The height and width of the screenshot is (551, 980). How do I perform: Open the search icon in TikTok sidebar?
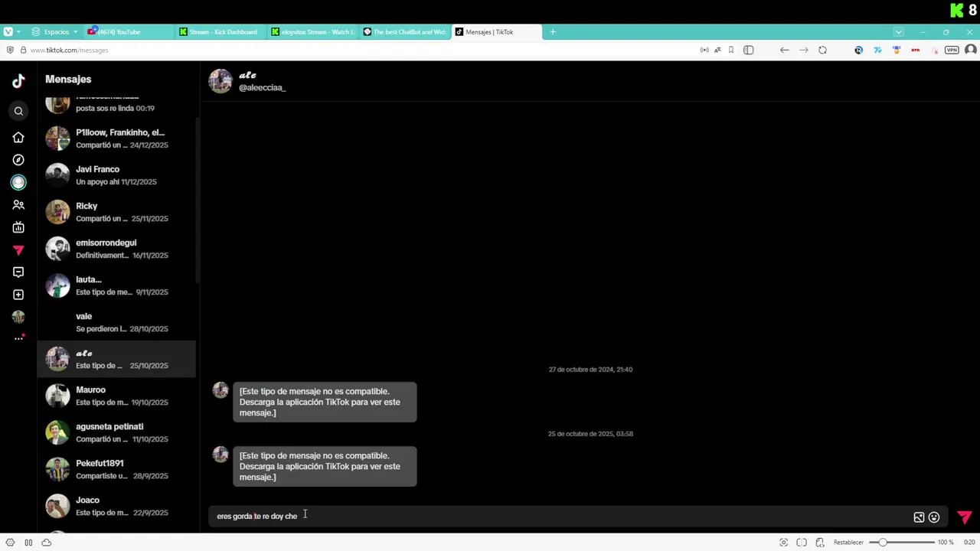point(18,112)
